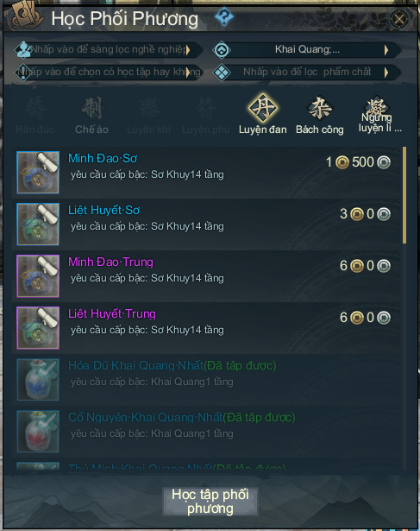Open the Luyện khí category tab

[x=149, y=115]
